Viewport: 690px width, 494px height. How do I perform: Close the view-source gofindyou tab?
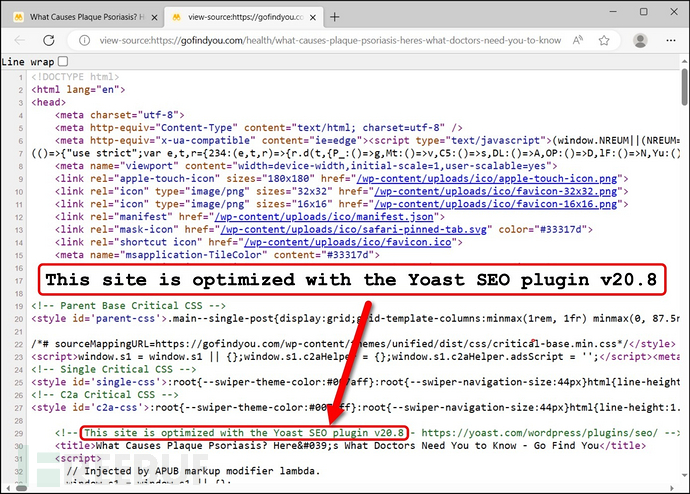[312, 18]
